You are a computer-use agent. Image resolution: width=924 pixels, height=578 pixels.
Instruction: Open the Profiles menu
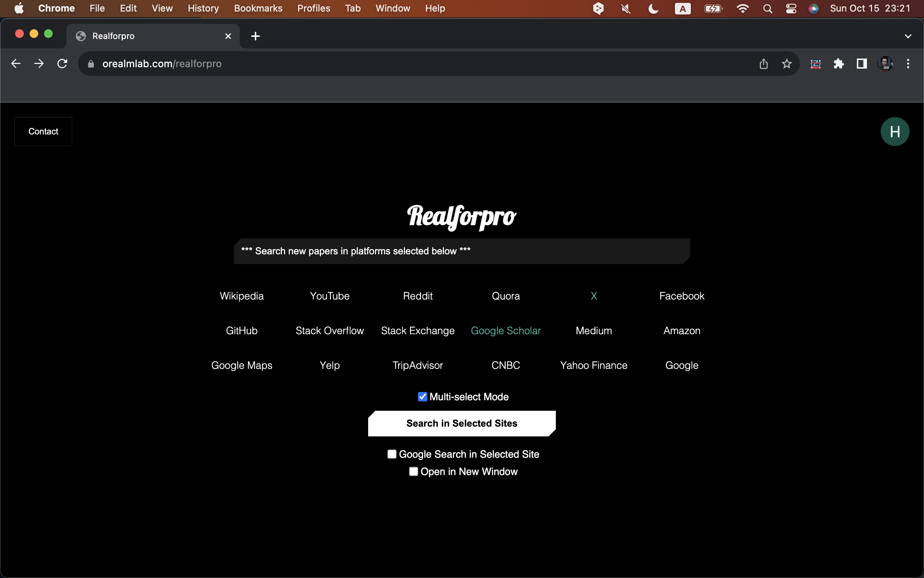[x=313, y=8]
